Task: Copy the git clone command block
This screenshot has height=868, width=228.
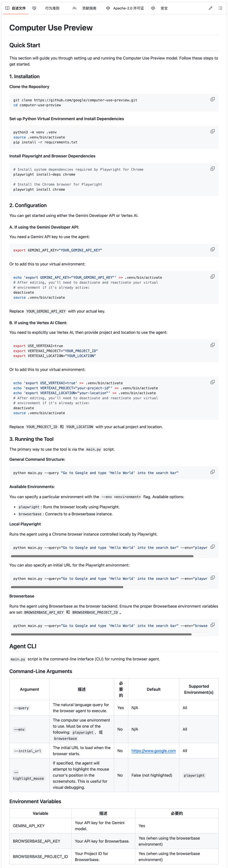Action: [x=213, y=99]
